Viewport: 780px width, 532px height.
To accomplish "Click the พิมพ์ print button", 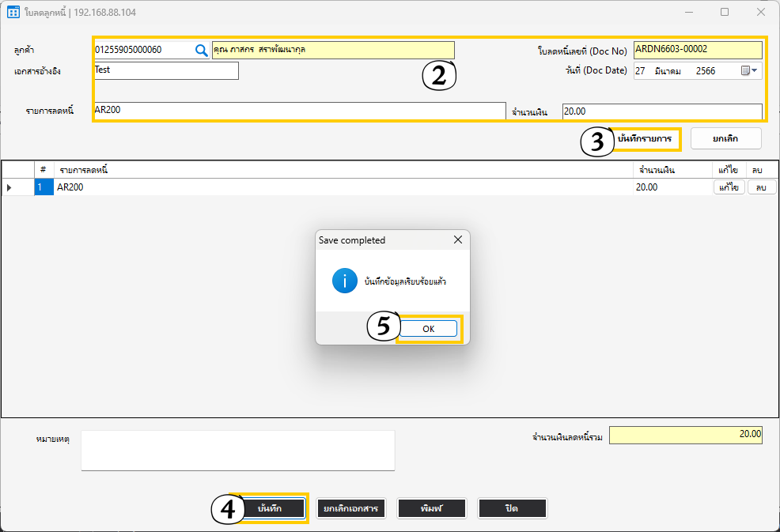I will (x=431, y=508).
